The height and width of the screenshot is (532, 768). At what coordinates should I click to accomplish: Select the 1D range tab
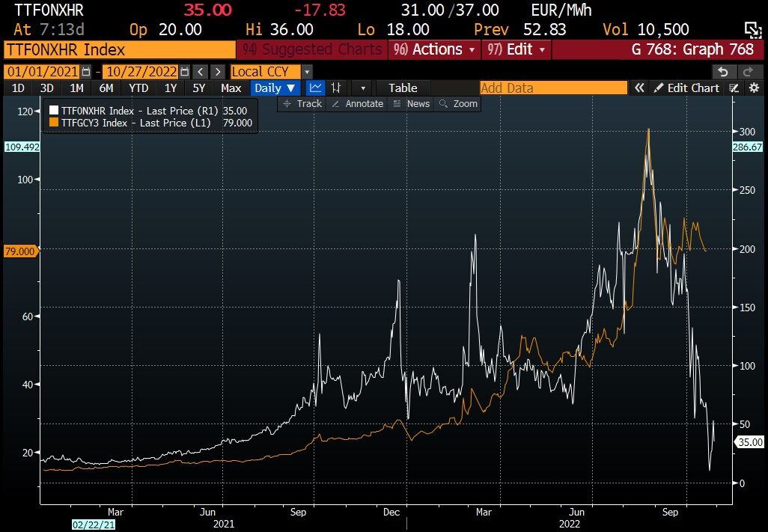(18, 88)
